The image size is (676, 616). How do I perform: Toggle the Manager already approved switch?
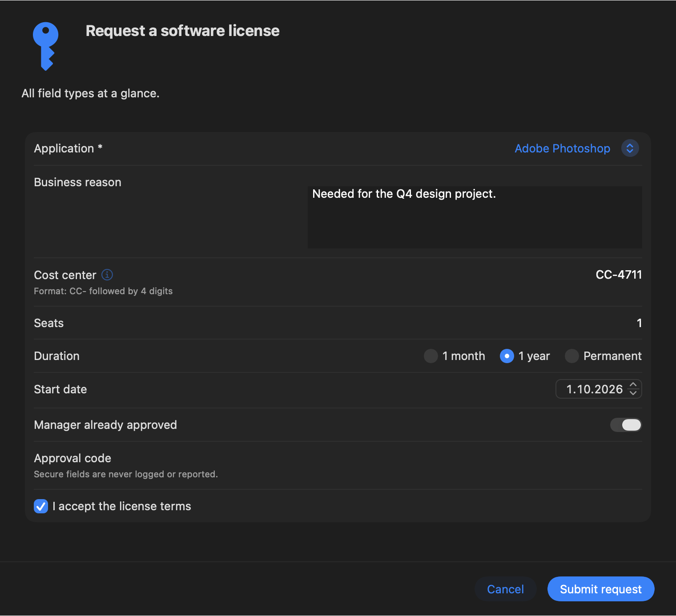pyautogui.click(x=626, y=425)
